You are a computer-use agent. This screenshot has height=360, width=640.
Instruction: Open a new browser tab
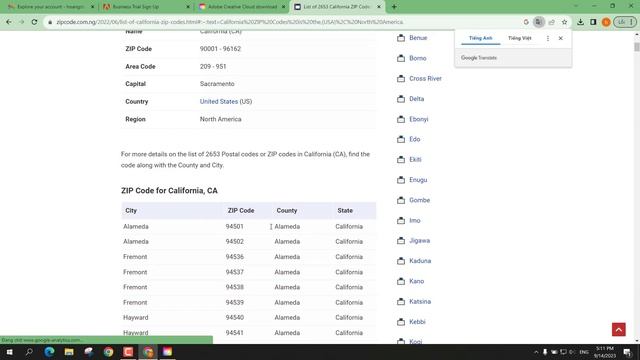point(394,7)
